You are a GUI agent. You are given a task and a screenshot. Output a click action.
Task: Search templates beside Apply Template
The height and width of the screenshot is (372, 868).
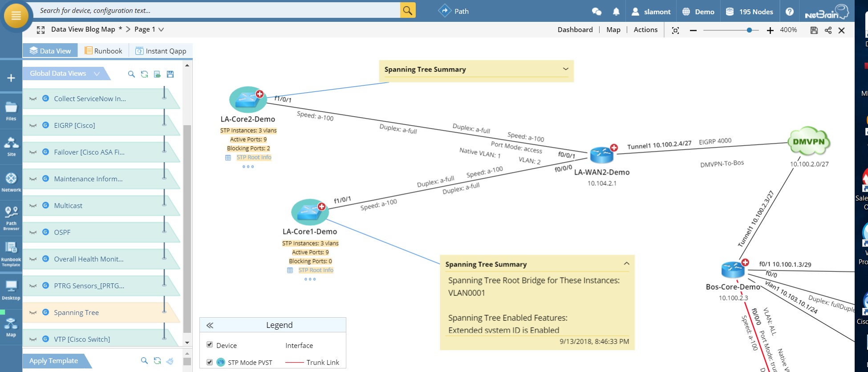(144, 360)
